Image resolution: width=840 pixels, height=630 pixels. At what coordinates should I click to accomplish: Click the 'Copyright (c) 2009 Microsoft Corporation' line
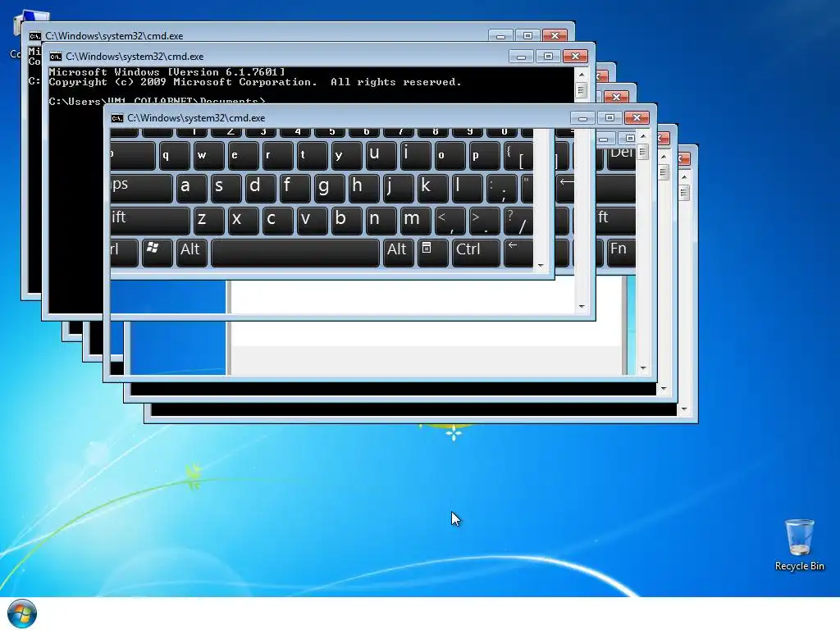pos(183,82)
